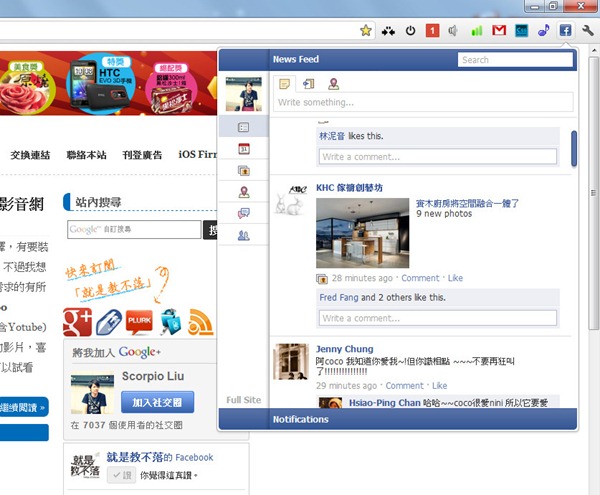This screenshot has height=495, width=600.
Task: Click the speaker mute extension icon
Action: (x=453, y=30)
